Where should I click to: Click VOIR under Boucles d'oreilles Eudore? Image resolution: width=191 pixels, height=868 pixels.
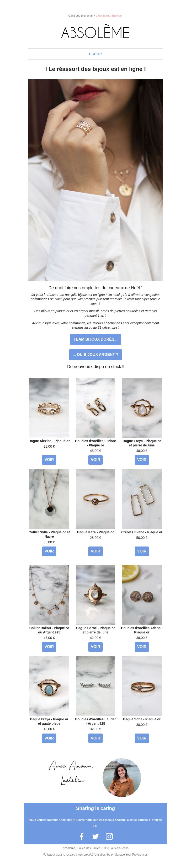click(x=95, y=460)
